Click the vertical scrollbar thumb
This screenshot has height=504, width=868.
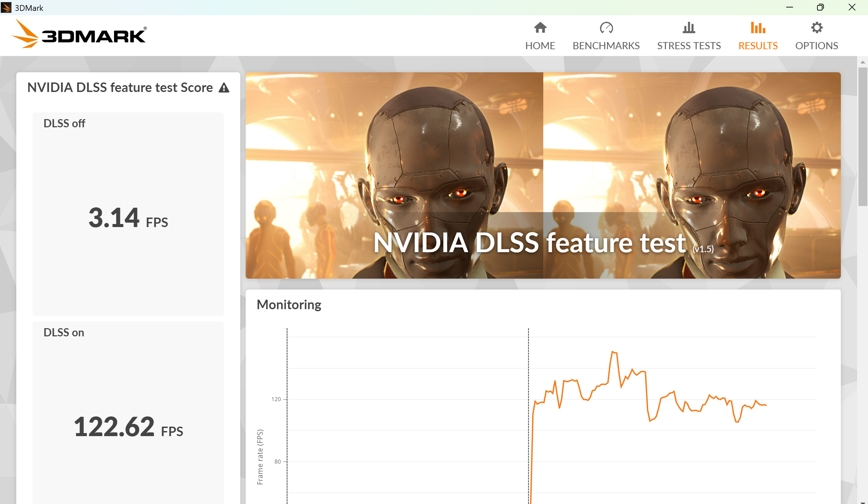tap(863, 136)
